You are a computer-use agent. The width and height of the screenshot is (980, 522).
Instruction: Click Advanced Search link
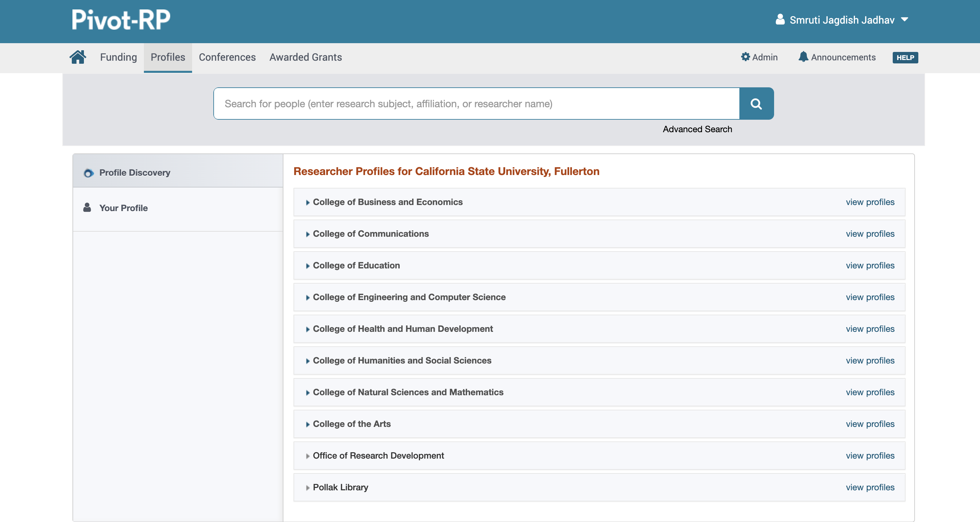(x=697, y=128)
